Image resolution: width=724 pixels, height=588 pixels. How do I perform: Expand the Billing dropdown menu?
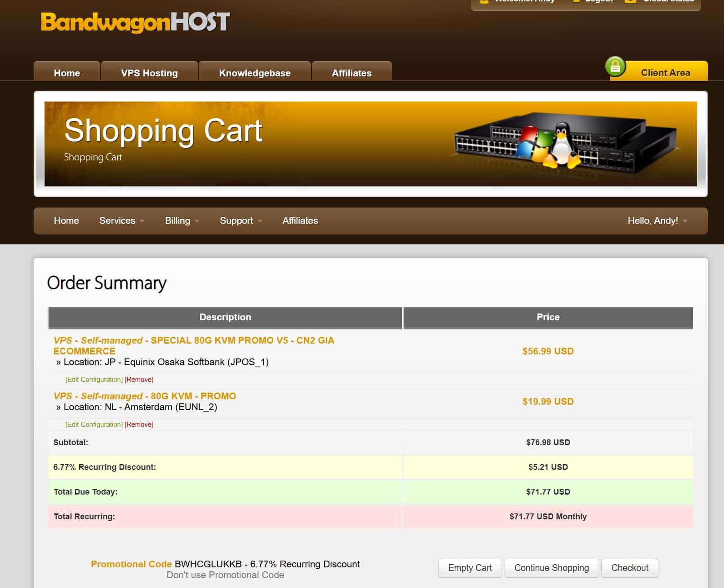click(182, 221)
